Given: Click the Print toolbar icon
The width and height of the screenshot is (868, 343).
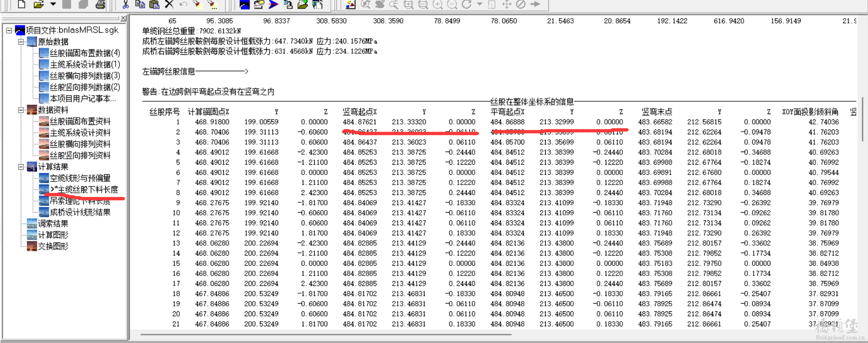Looking at the screenshot, I should point(100,5).
